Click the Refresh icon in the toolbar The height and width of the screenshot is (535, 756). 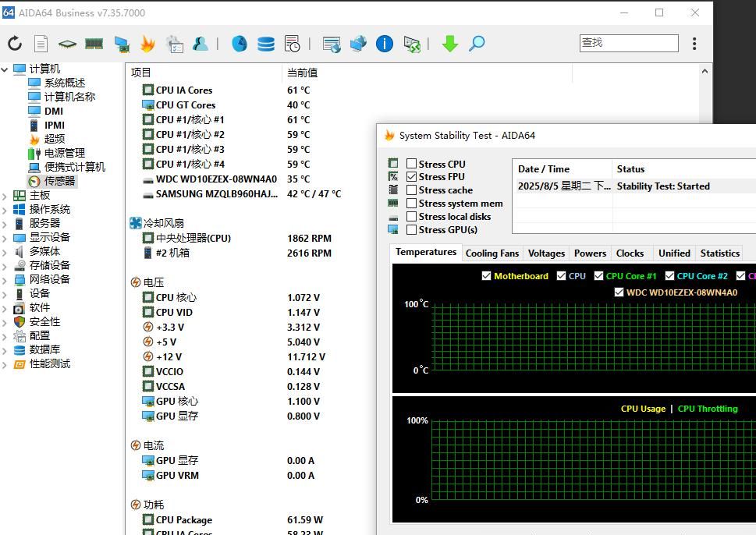pos(15,44)
